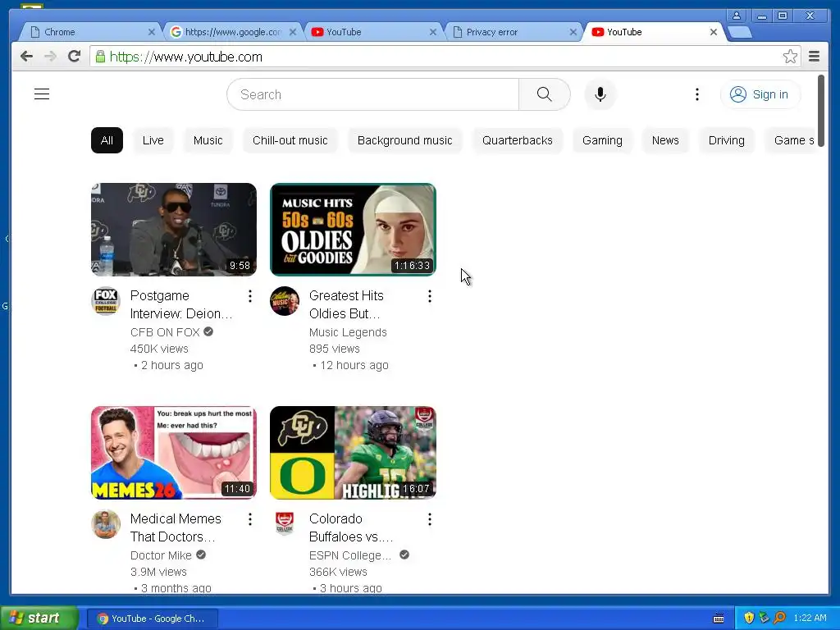Click the magnifier tray icon
This screenshot has height=630, width=840.
click(x=779, y=619)
